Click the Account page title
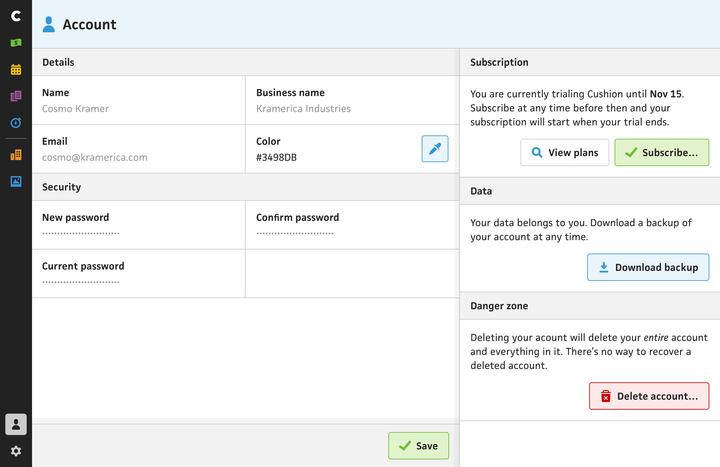Screen dimensions: 720x467 90,24
